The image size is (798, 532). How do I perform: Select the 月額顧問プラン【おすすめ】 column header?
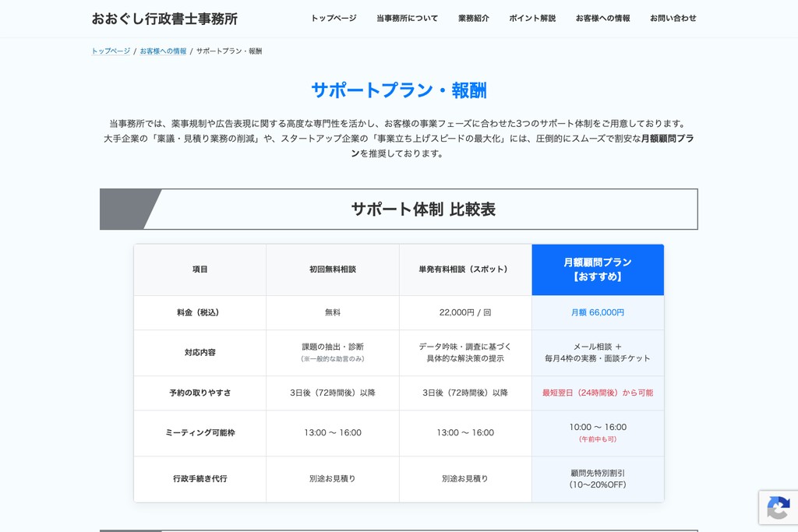598,270
